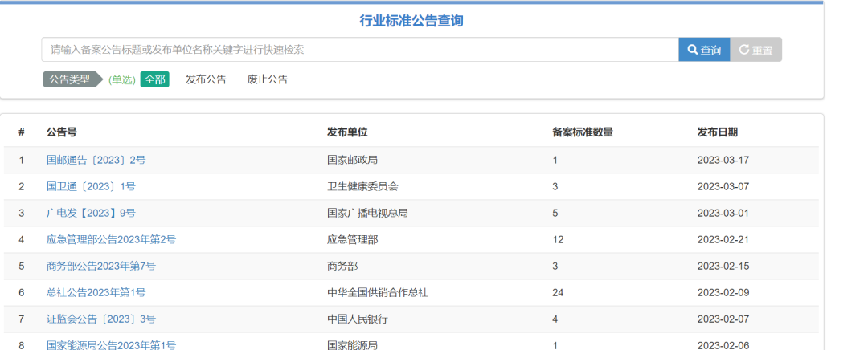Click the date 2023-02-21
Screen dimensions: 868x350
point(723,239)
